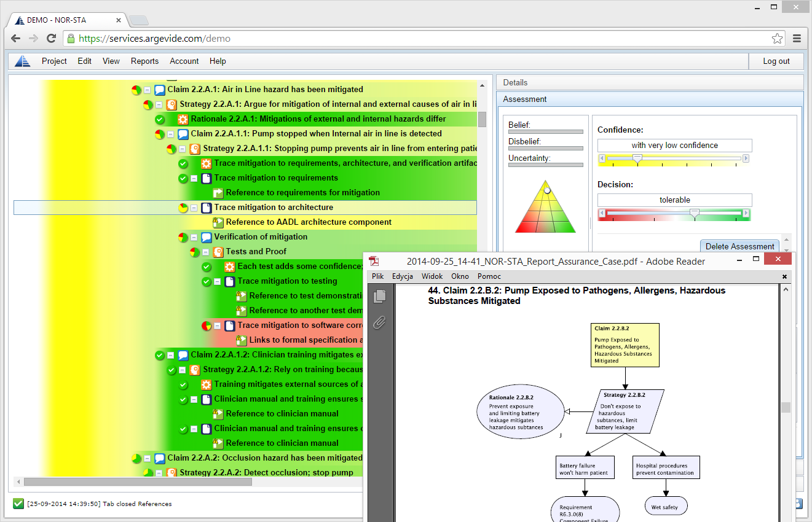This screenshot has height=522, width=812.
Task: Click pie assessment icon of Trace mitigation to architecture
Action: pos(183,208)
